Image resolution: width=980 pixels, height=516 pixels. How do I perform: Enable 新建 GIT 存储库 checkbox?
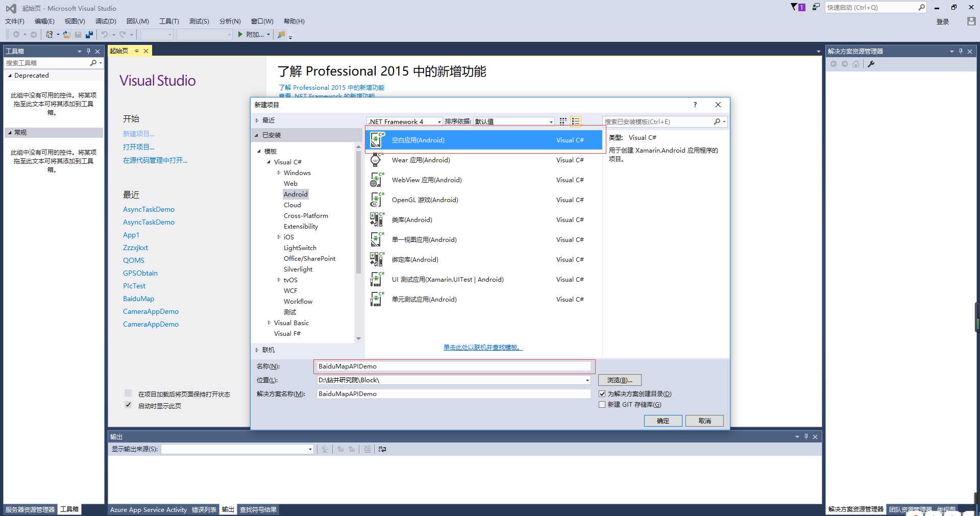point(602,404)
